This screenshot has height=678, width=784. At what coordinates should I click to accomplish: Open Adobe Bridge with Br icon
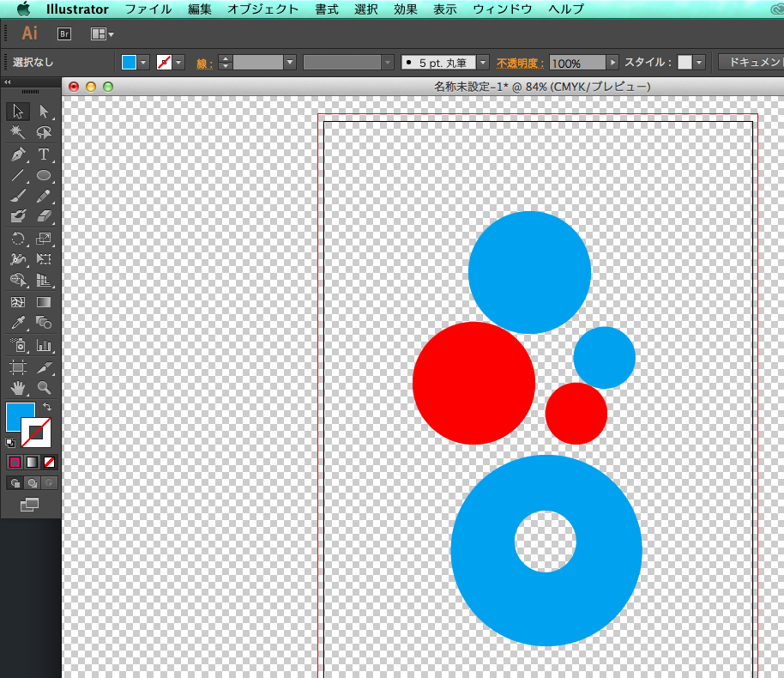[64, 33]
